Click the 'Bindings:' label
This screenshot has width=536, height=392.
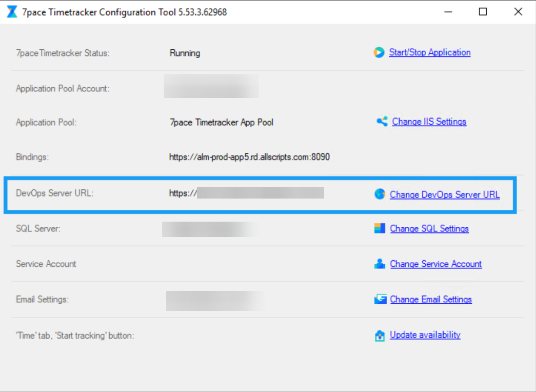tap(32, 157)
